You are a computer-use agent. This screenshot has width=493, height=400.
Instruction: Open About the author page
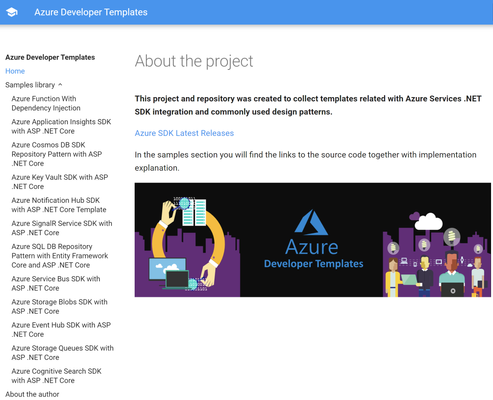tap(32, 394)
